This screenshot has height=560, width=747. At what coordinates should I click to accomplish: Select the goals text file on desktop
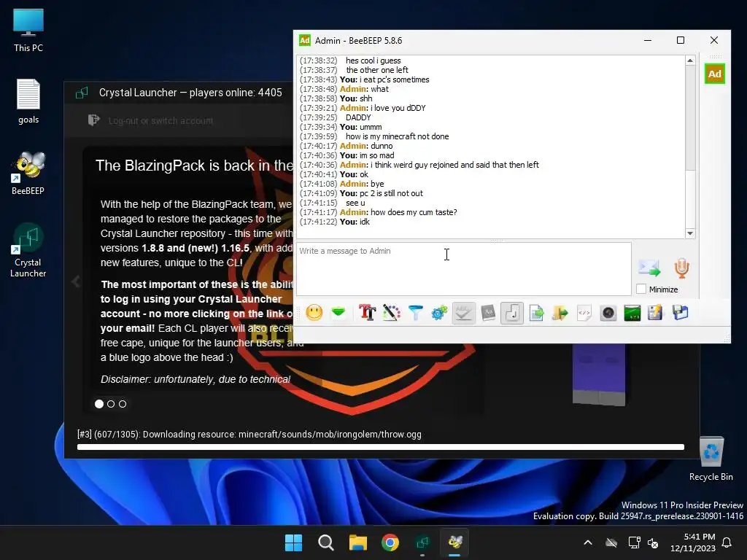[28, 101]
